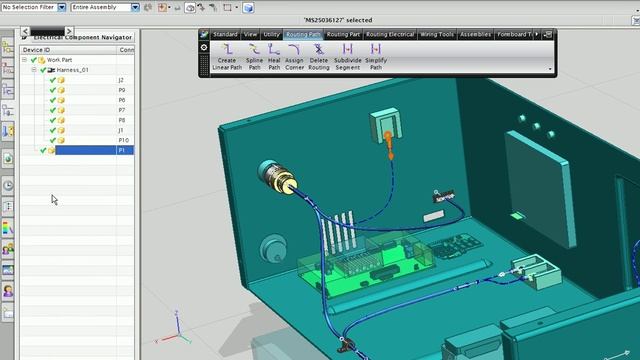Sort by the Device ID column header
Screen dimensions: 640x360
pos(68,50)
